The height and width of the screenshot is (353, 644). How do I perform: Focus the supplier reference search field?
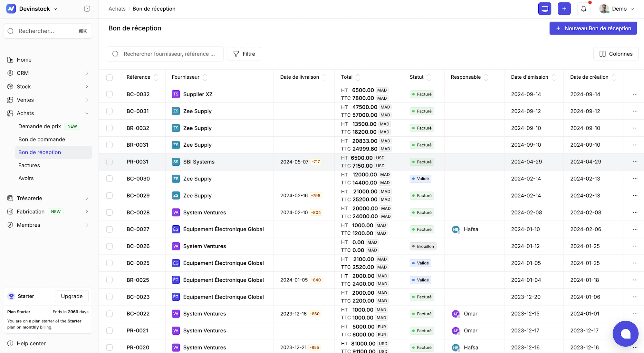tap(169, 54)
